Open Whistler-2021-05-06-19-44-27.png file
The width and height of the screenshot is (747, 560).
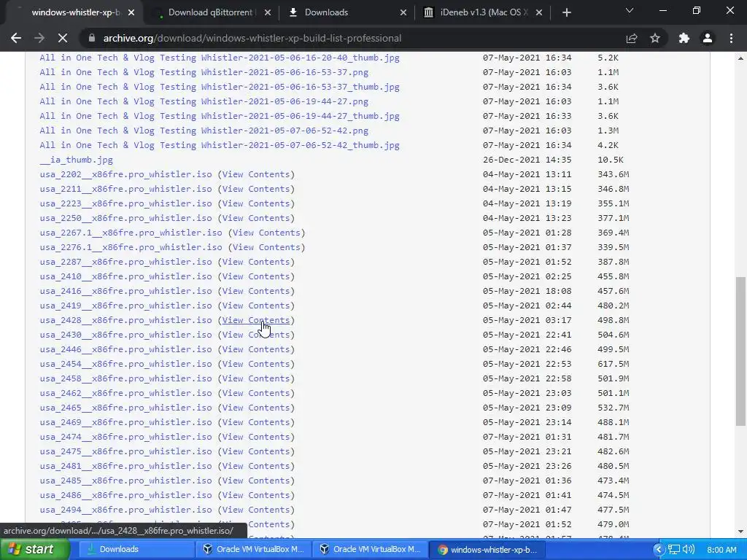point(204,101)
